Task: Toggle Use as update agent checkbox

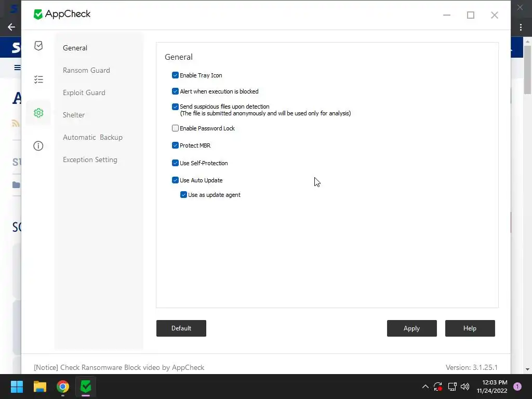Action: point(183,195)
